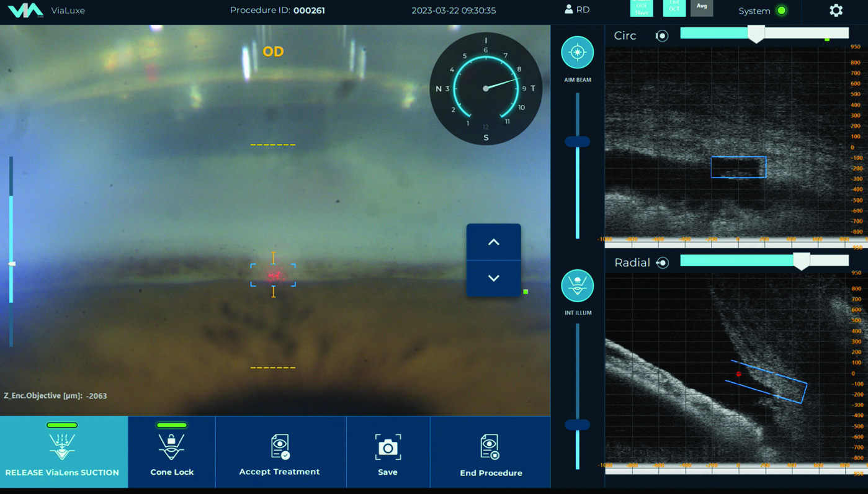Select the Aim Beam tool icon
Screen dimensions: 868x494
pyautogui.click(x=577, y=53)
